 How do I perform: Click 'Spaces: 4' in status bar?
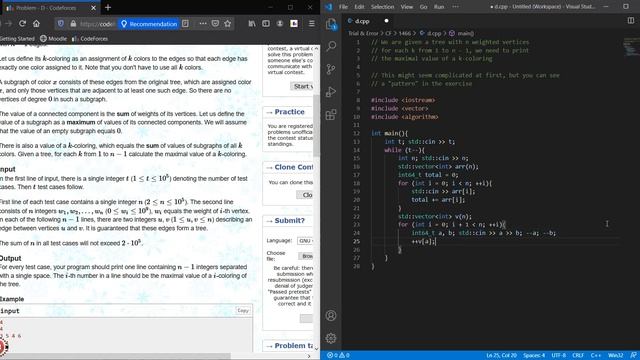[x=534, y=355]
